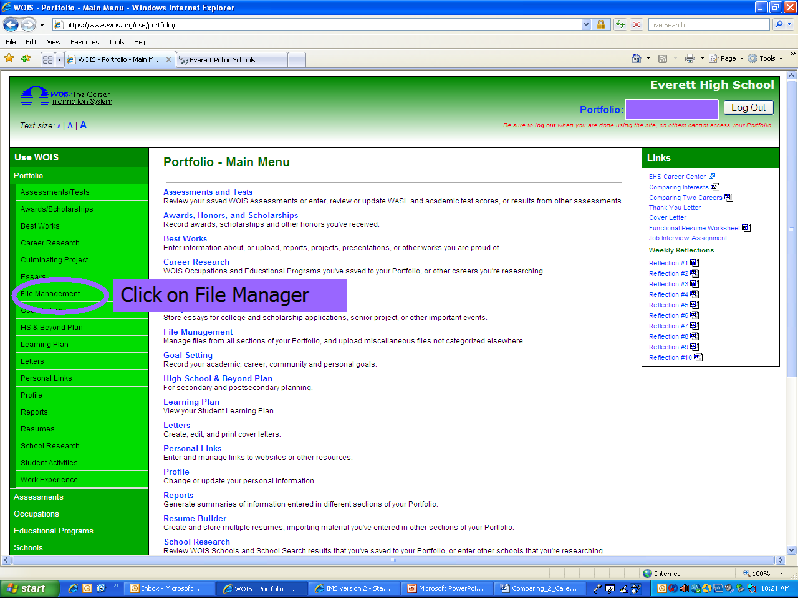Viewport: 800px width, 600px height.
Task: Click the search magnifier icon
Action: [x=779, y=24]
